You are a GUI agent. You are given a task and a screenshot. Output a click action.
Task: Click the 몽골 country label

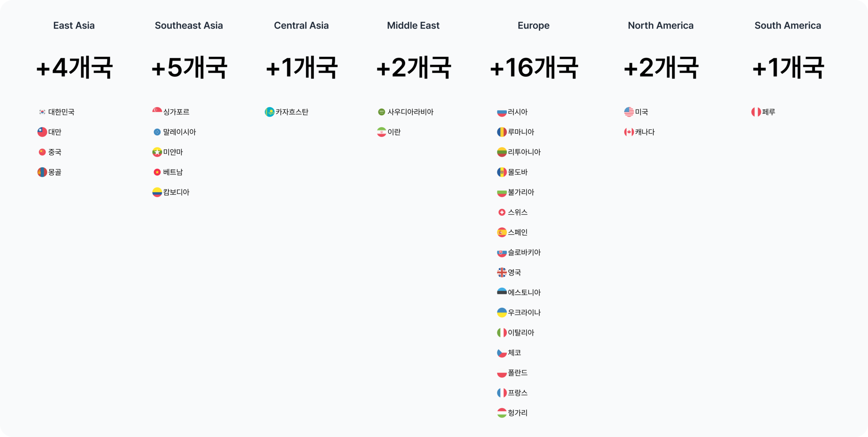pyautogui.click(x=55, y=172)
